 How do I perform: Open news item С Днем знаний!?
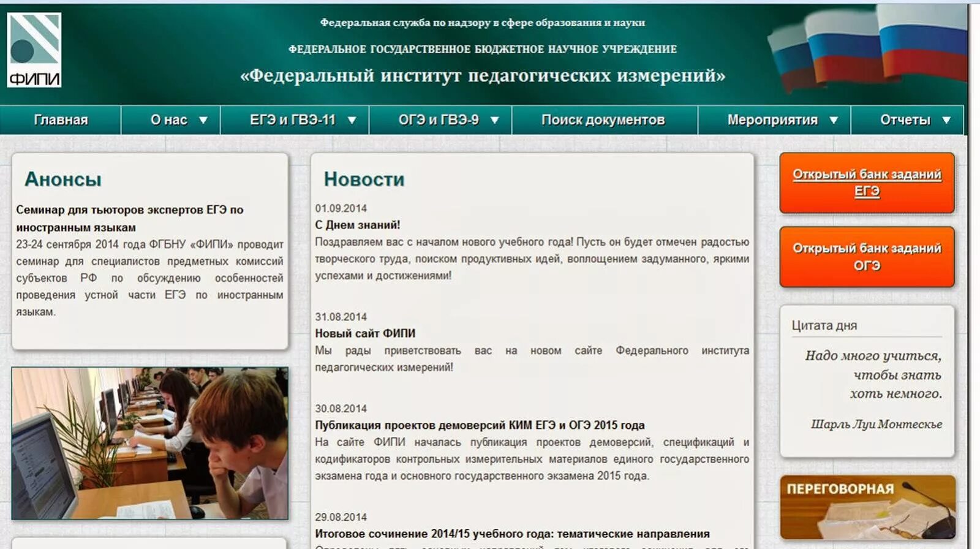click(x=358, y=225)
